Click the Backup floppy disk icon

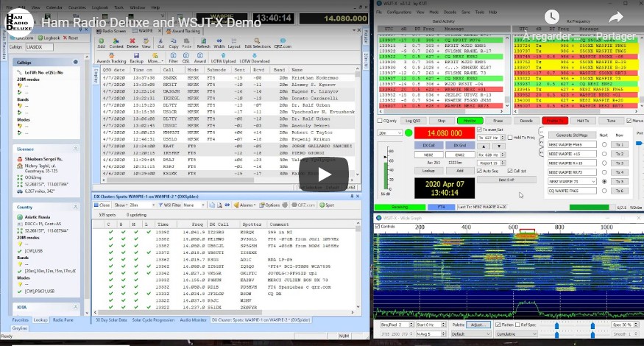136,58
